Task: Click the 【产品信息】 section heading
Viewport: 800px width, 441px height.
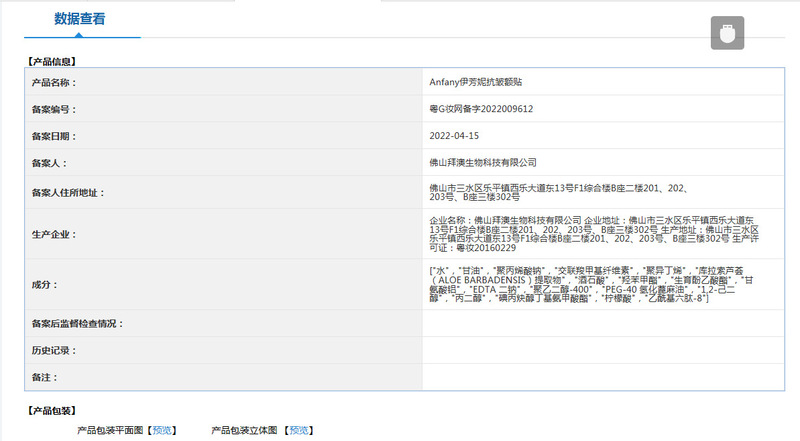Action: point(52,62)
